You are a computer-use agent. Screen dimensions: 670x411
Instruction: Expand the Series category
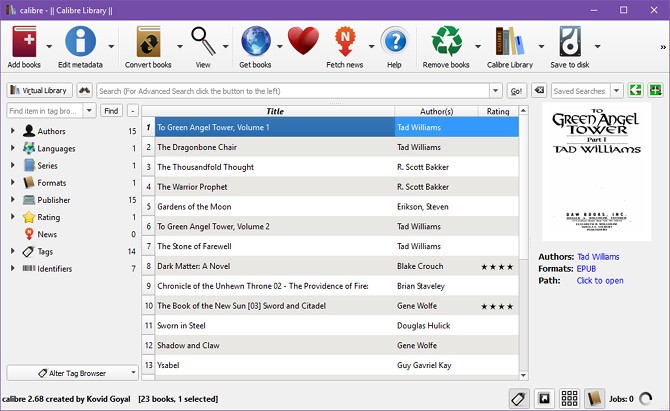(x=13, y=165)
